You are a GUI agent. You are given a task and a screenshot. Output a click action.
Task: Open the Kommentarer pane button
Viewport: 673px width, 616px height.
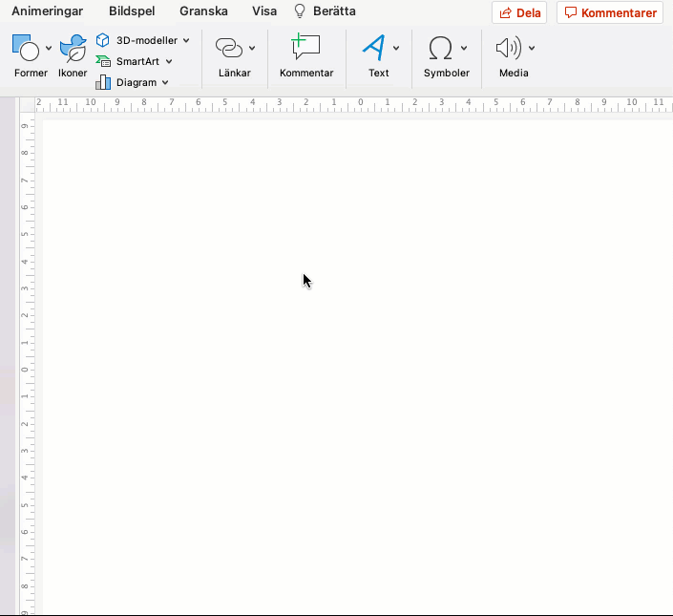610,12
